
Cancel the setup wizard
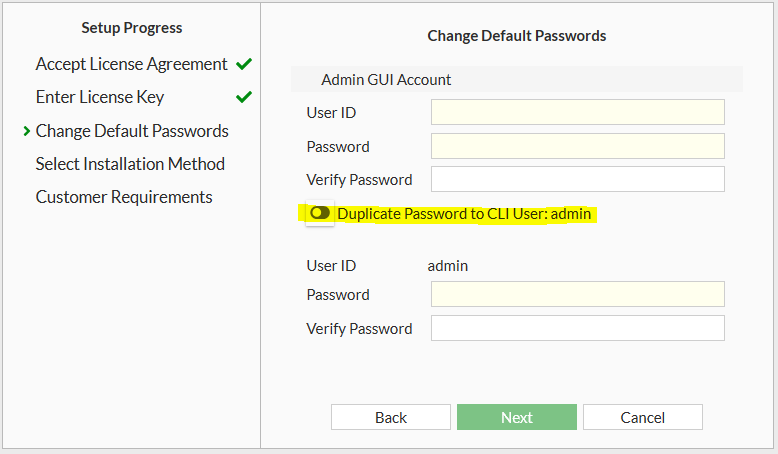pos(643,417)
